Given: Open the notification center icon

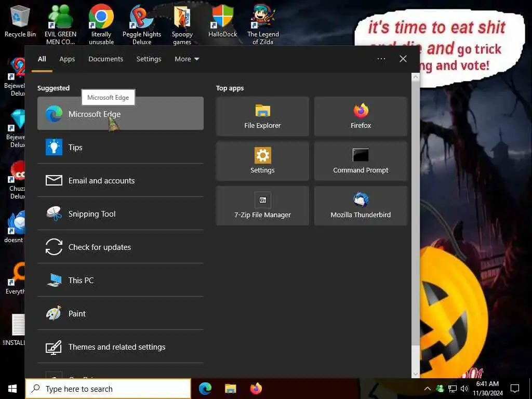Looking at the screenshot, I should click(x=515, y=389).
